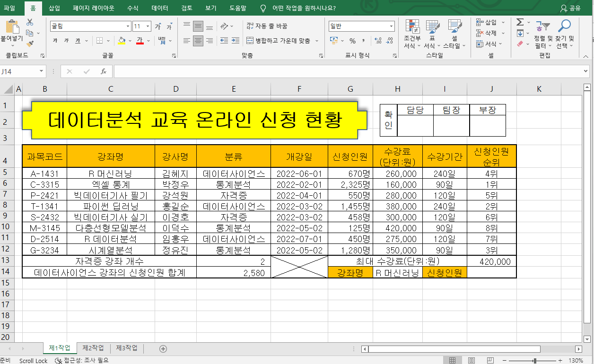Apply red font color 가
Image resolution: width=594 pixels, height=364 pixels.
[140, 41]
